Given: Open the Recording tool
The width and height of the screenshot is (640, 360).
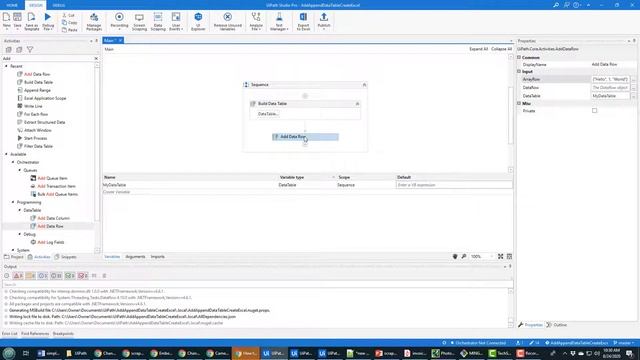Looking at the screenshot, I should pyautogui.click(x=119, y=21).
